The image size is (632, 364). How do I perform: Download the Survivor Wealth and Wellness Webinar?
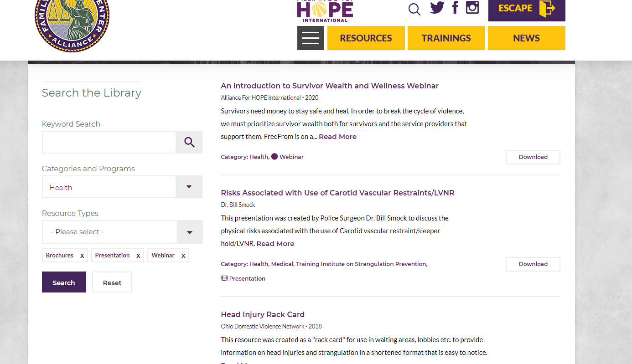coord(533,157)
